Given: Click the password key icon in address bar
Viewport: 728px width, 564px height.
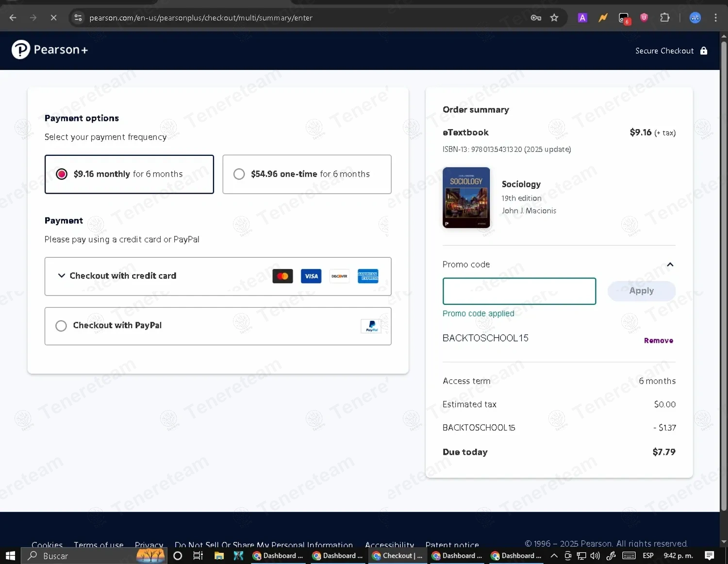Looking at the screenshot, I should coord(536,18).
